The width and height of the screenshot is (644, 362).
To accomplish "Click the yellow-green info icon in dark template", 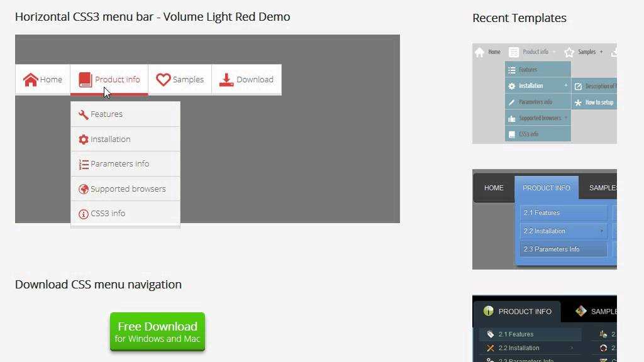I will [488, 311].
